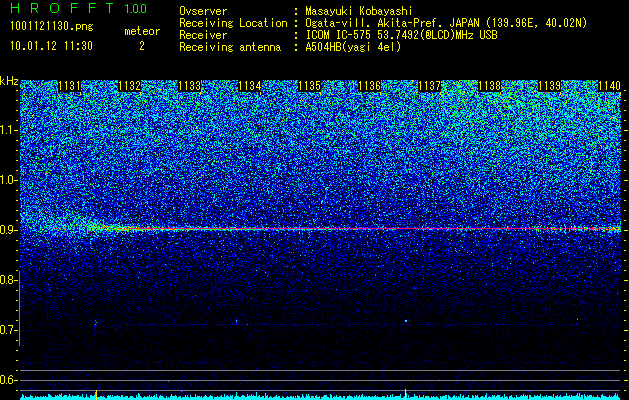
Task: Click the Ovserver field label
Action: 203,11
